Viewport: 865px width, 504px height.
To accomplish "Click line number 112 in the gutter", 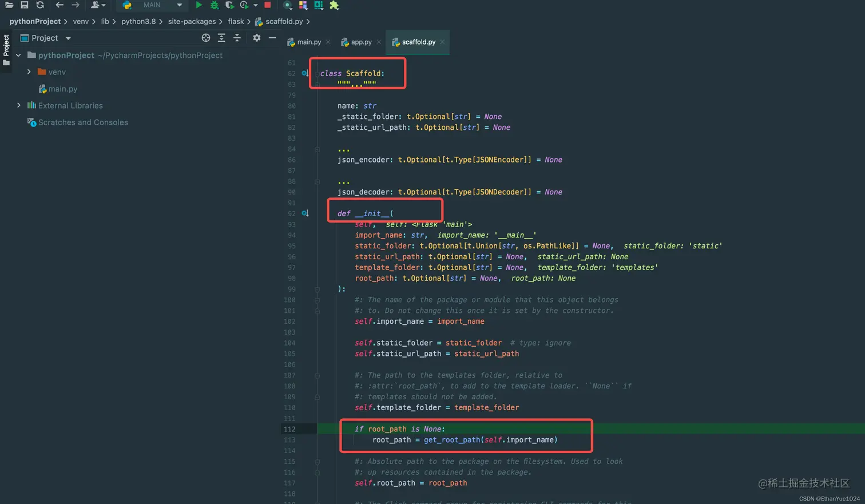I will click(289, 429).
